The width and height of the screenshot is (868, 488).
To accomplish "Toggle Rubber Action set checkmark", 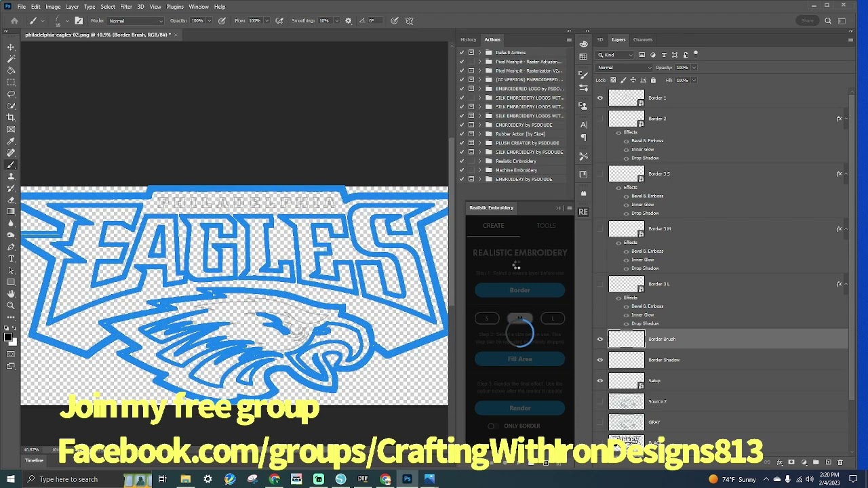I will [x=462, y=134].
